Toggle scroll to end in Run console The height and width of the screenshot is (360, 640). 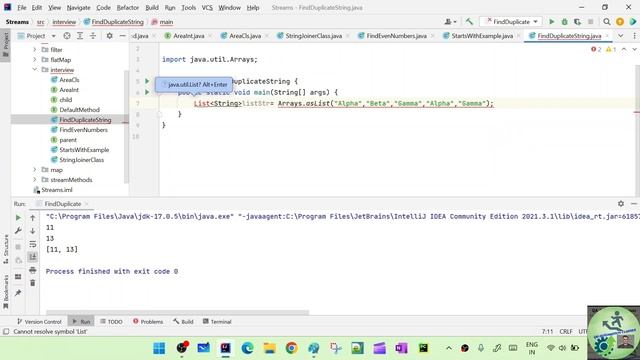pos(33,257)
